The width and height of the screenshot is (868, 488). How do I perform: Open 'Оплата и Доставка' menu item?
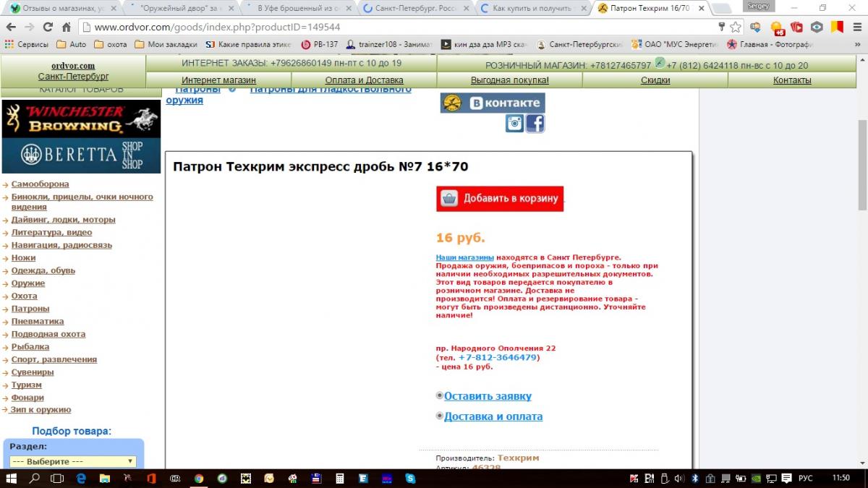[x=364, y=80]
